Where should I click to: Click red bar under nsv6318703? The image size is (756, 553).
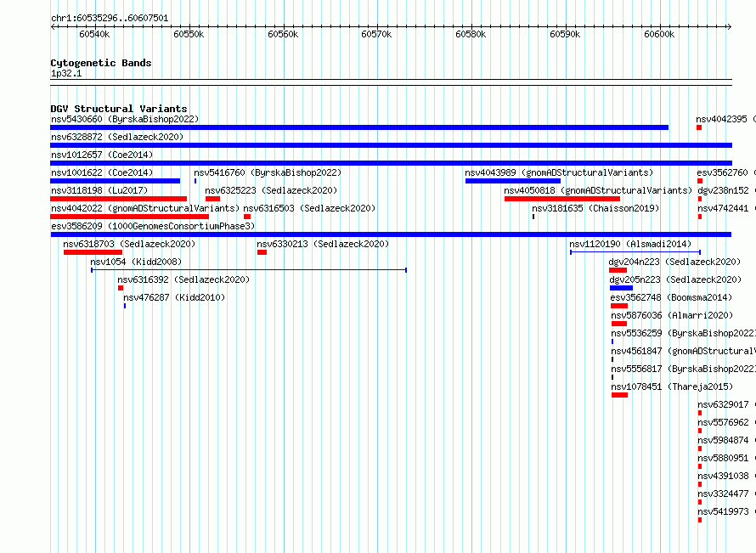(x=93, y=252)
